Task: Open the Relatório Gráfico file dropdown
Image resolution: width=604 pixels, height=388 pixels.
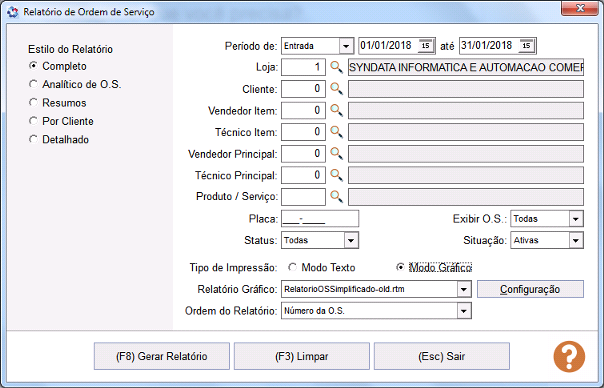Action: pyautogui.click(x=464, y=289)
